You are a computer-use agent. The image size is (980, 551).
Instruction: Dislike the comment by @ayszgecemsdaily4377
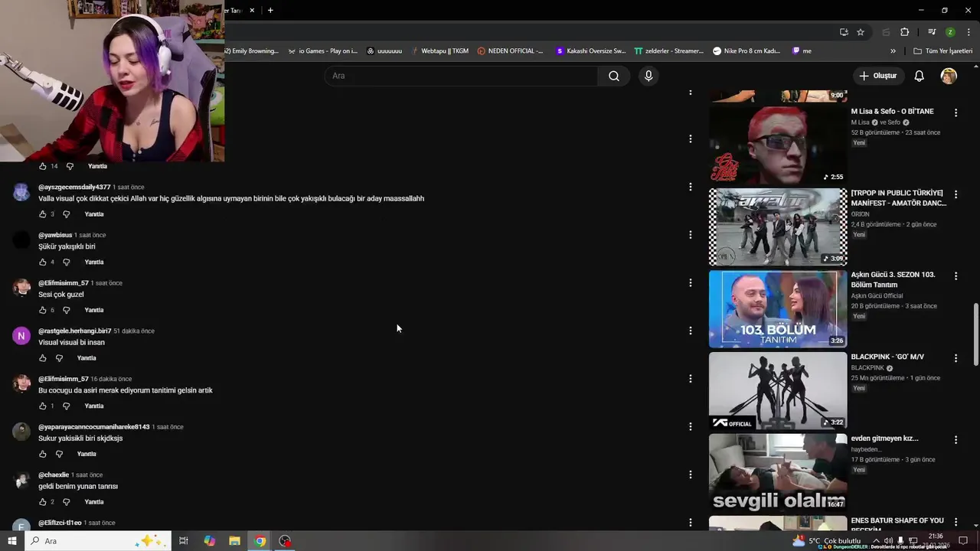pos(66,214)
